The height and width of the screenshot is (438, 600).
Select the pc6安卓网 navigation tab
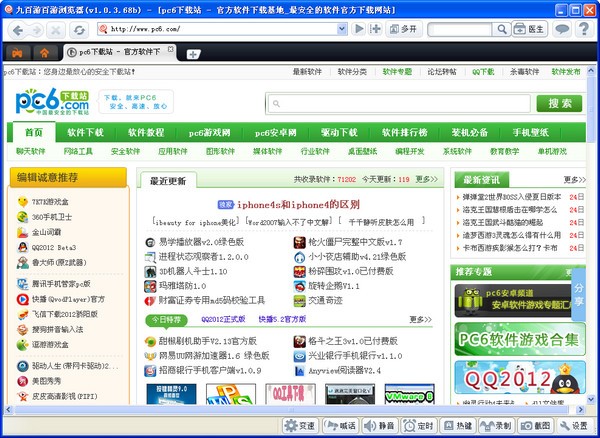click(x=276, y=132)
